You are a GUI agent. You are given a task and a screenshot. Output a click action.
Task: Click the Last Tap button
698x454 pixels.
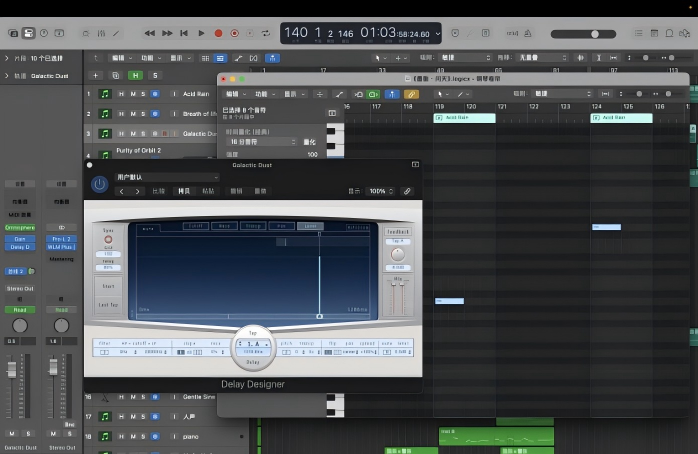108,305
